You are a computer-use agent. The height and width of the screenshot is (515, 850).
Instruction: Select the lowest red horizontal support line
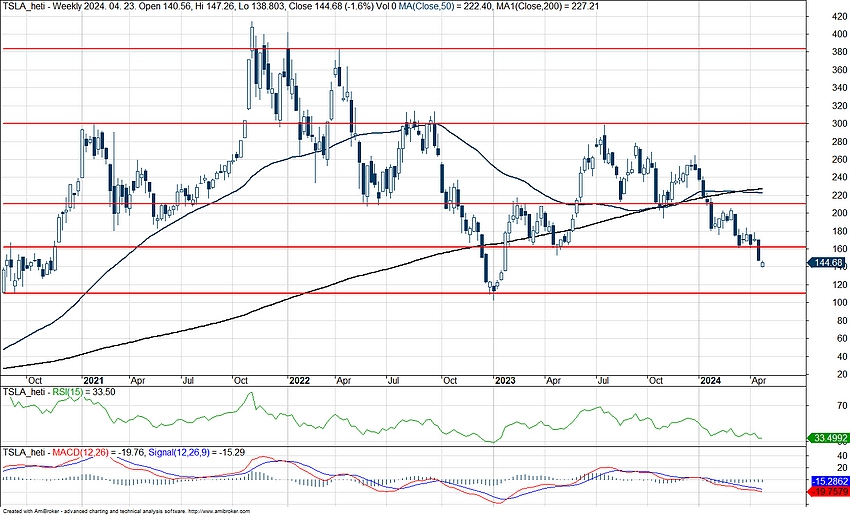pos(400,293)
